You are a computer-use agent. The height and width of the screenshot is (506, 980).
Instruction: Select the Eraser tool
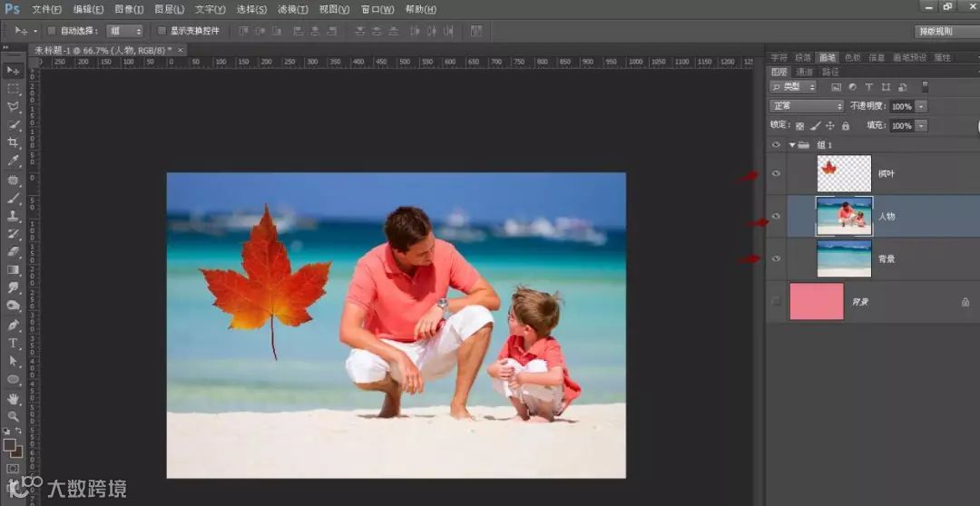13,252
